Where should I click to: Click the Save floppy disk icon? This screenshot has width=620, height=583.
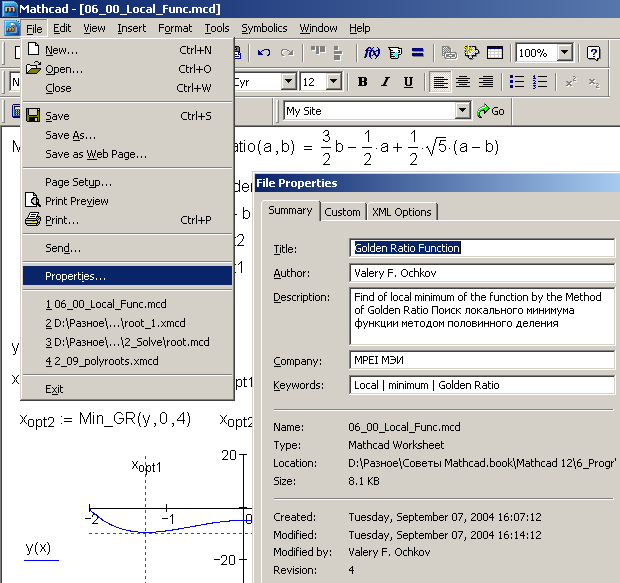tap(33, 115)
